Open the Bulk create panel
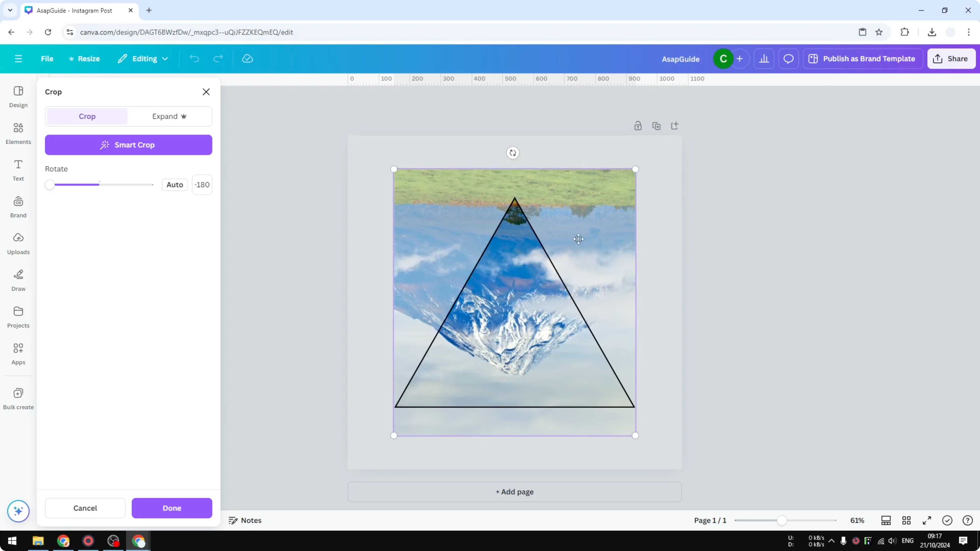This screenshot has height=551, width=980. coord(18,398)
